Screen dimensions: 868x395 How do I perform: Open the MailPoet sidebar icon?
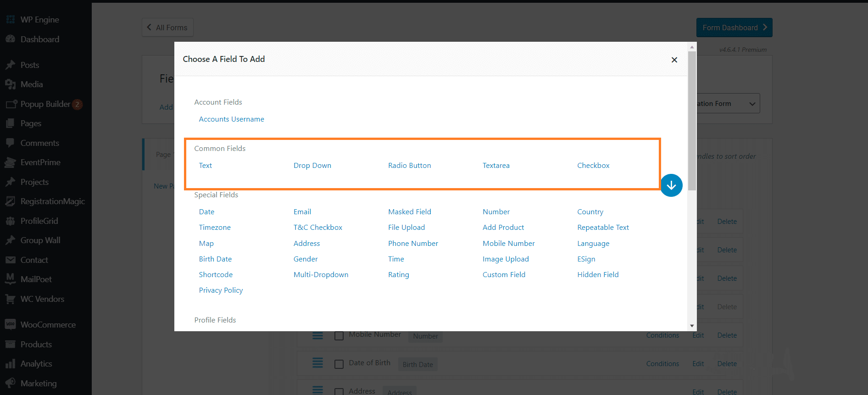tap(10, 279)
